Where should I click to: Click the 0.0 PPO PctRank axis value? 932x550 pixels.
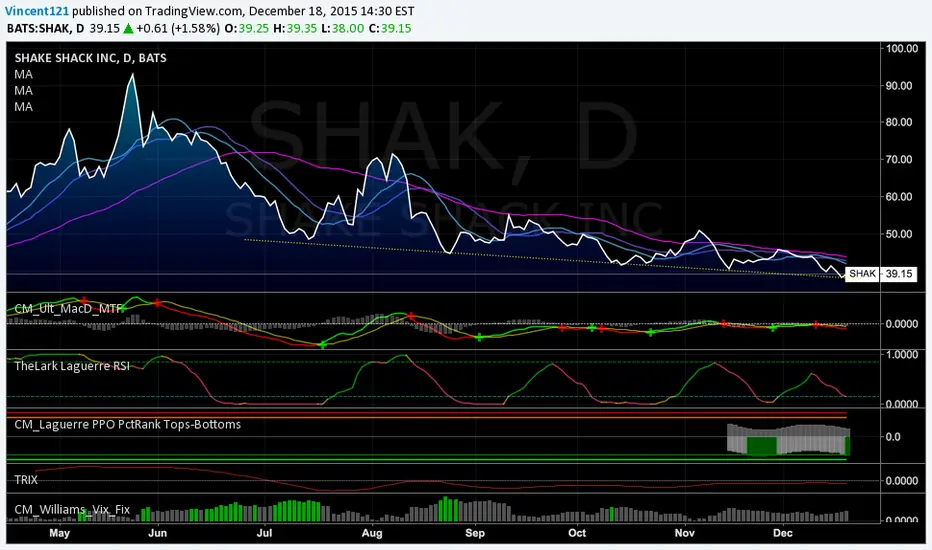click(893, 436)
